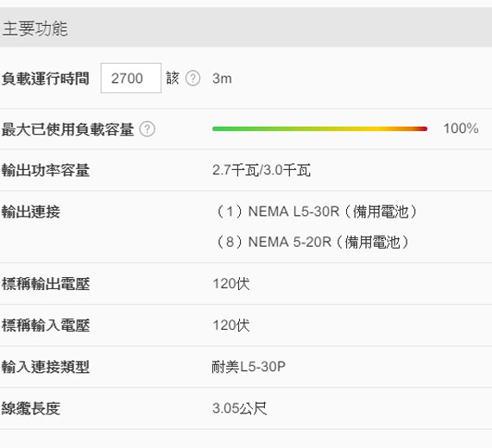The image size is (492, 448).
Task: Click the 最大已使用負載容量 label
Action: (68, 129)
